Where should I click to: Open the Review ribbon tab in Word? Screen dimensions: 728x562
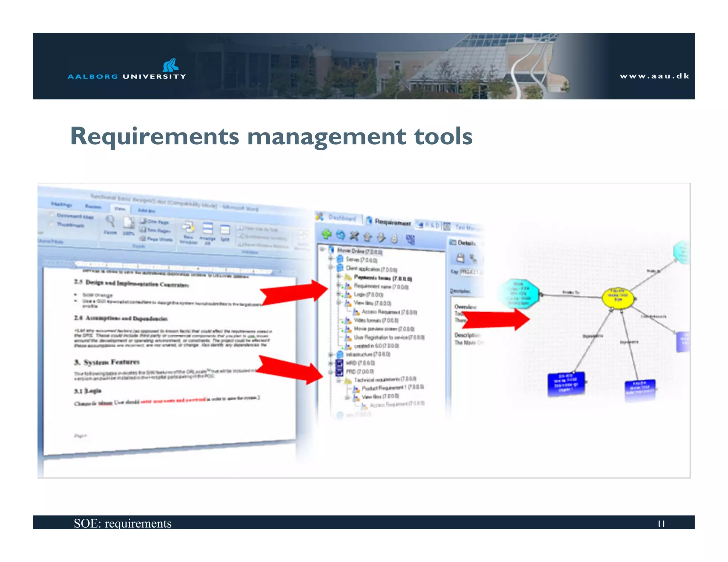pyautogui.click(x=93, y=206)
